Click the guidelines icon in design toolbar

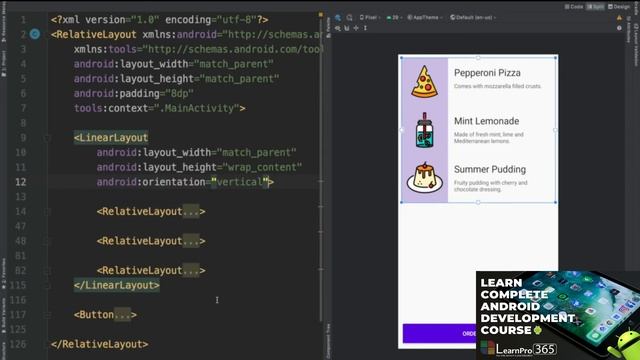(x=365, y=28)
